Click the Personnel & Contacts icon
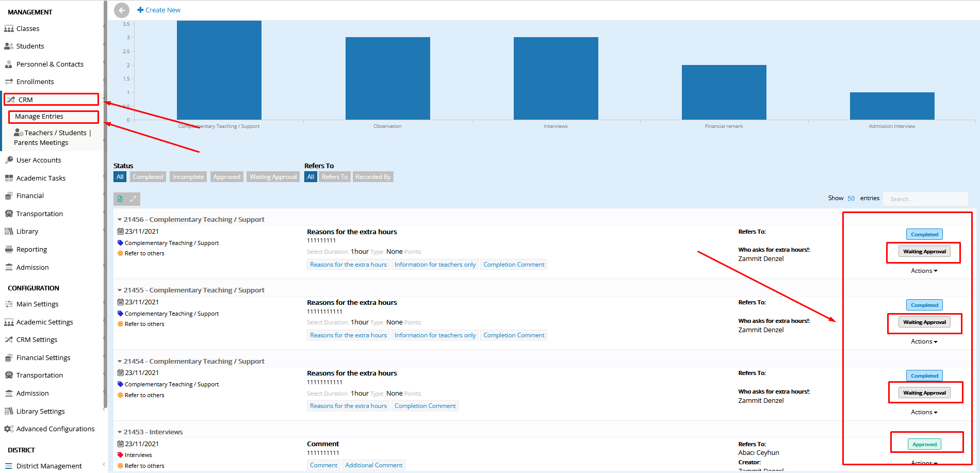 coord(9,64)
